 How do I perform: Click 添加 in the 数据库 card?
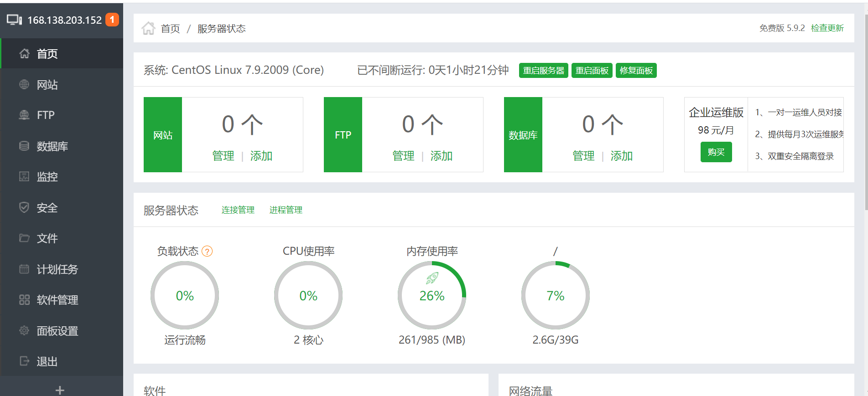(622, 156)
